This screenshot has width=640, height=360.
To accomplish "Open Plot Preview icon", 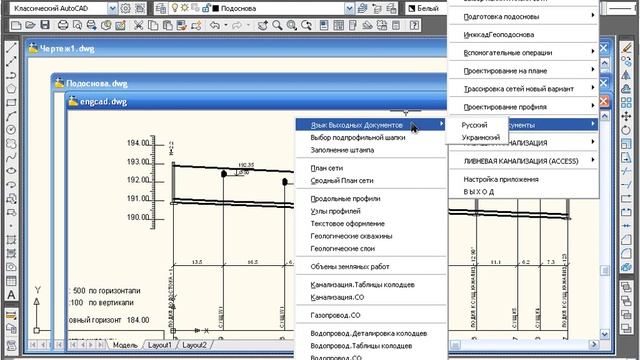I will [77, 25].
